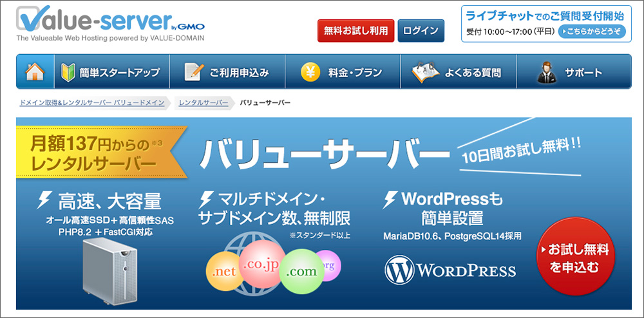Click the large バリューサーバー banner title
Image resolution: width=644 pixels, height=318 pixels.
point(324,154)
